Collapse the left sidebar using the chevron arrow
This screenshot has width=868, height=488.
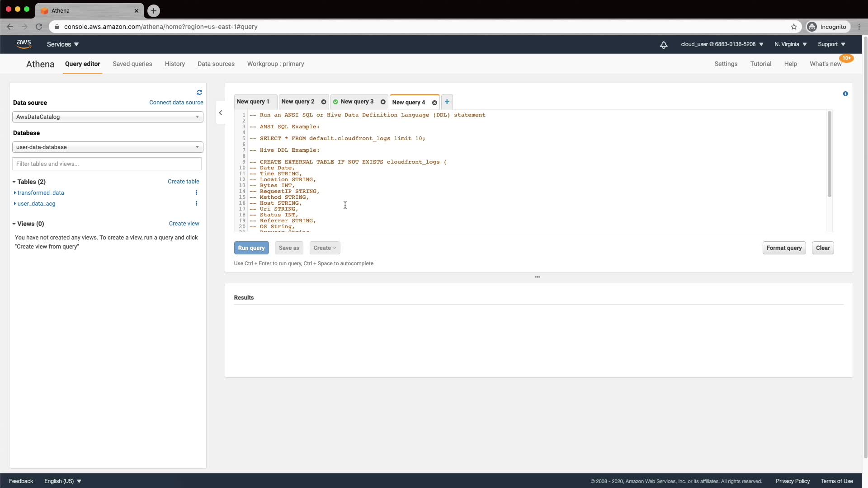(x=221, y=113)
